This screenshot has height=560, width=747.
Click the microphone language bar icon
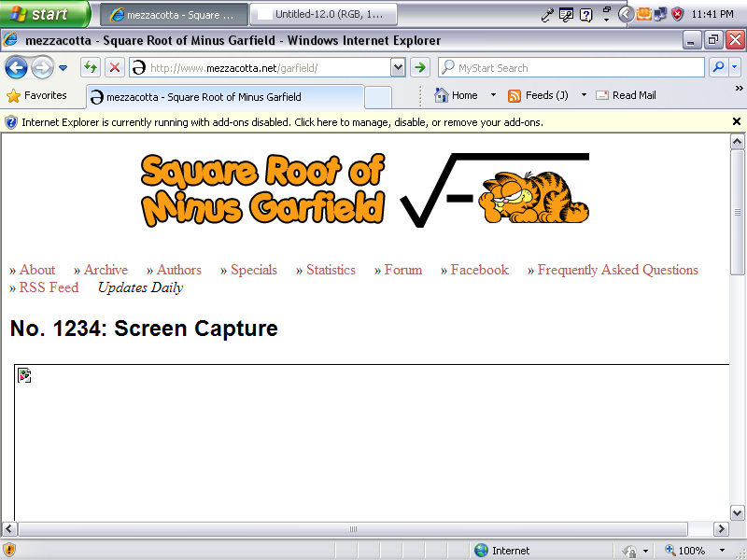[x=547, y=15]
